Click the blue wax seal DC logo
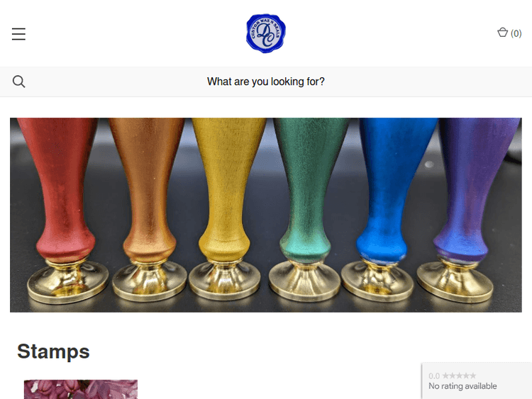Viewport: 532px width, 399px height. tap(266, 33)
